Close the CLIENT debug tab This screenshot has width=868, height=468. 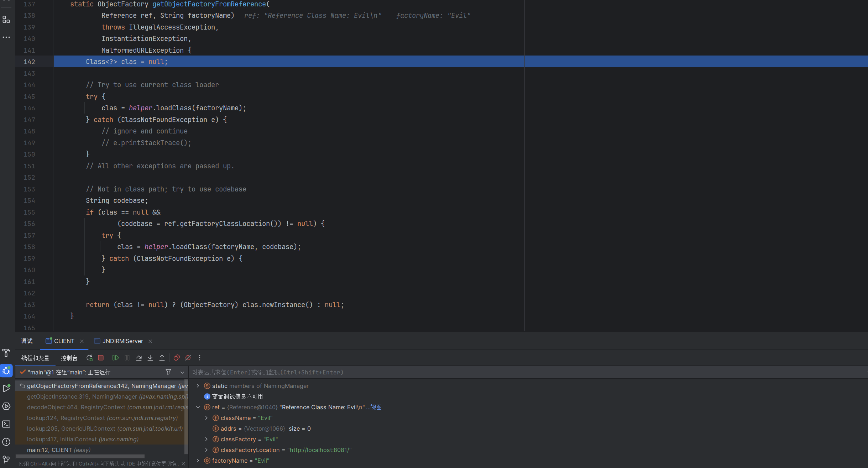coord(82,341)
